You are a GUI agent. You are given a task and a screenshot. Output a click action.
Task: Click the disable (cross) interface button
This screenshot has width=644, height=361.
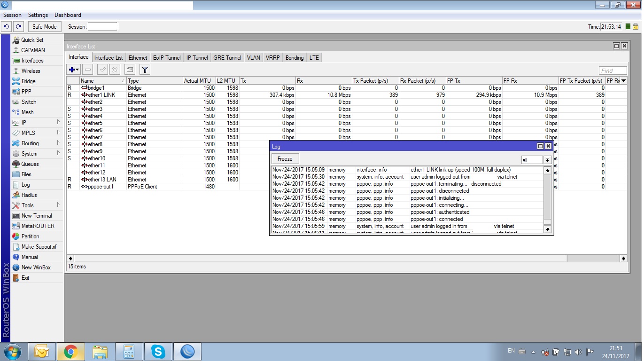tap(114, 70)
